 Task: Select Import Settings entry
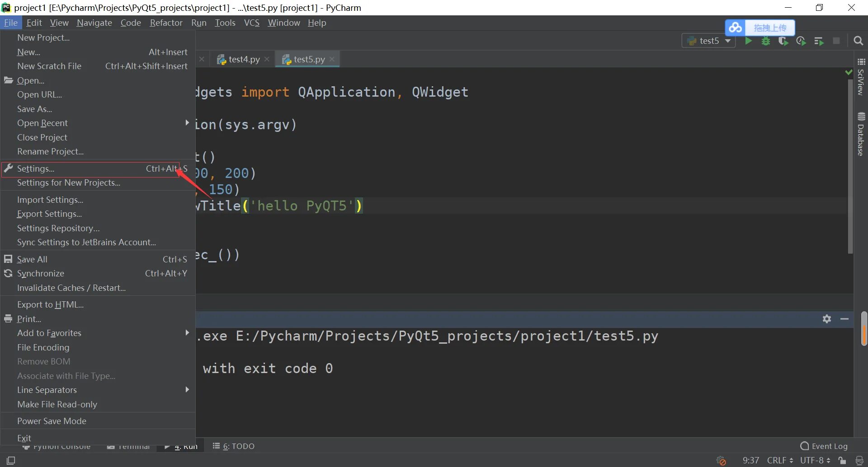(x=98, y=200)
